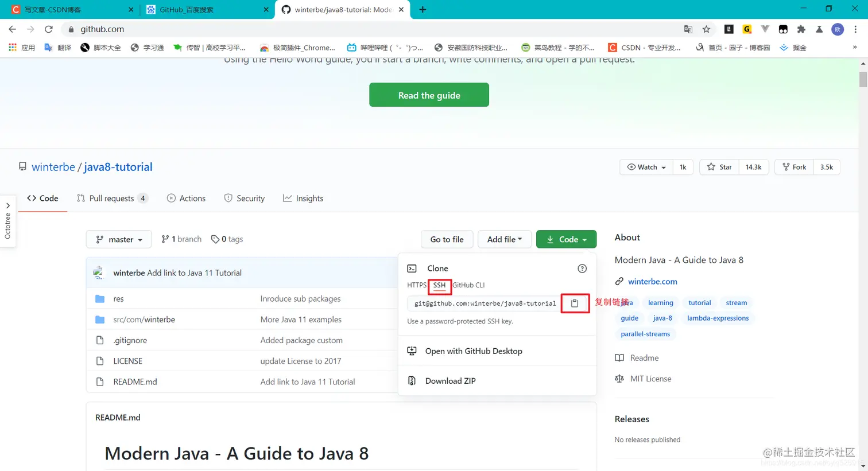Open the java8-tutorial repo link
Image resolution: width=868 pixels, height=471 pixels.
tap(118, 167)
